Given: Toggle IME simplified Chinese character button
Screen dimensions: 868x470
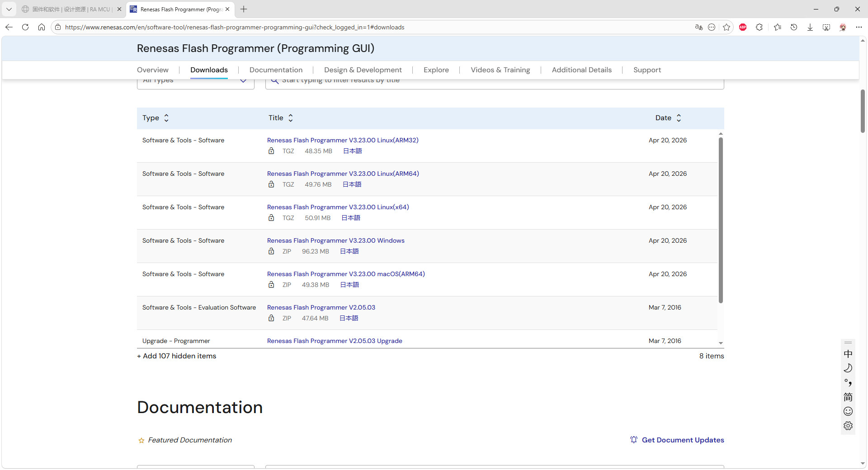Looking at the screenshot, I should point(848,397).
